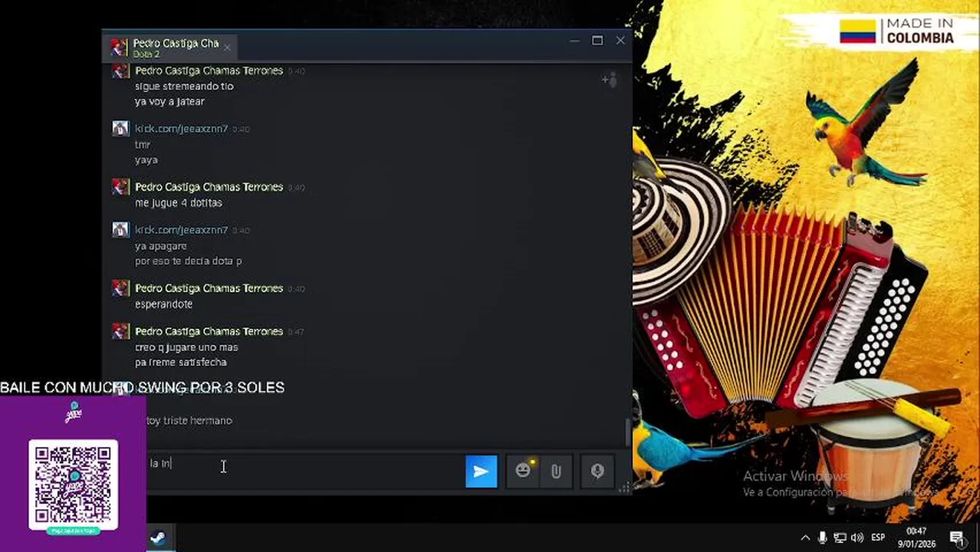The height and width of the screenshot is (552, 980).
Task: Click Pedro's name above 'creo q jugare uno mas'
Action: click(209, 331)
